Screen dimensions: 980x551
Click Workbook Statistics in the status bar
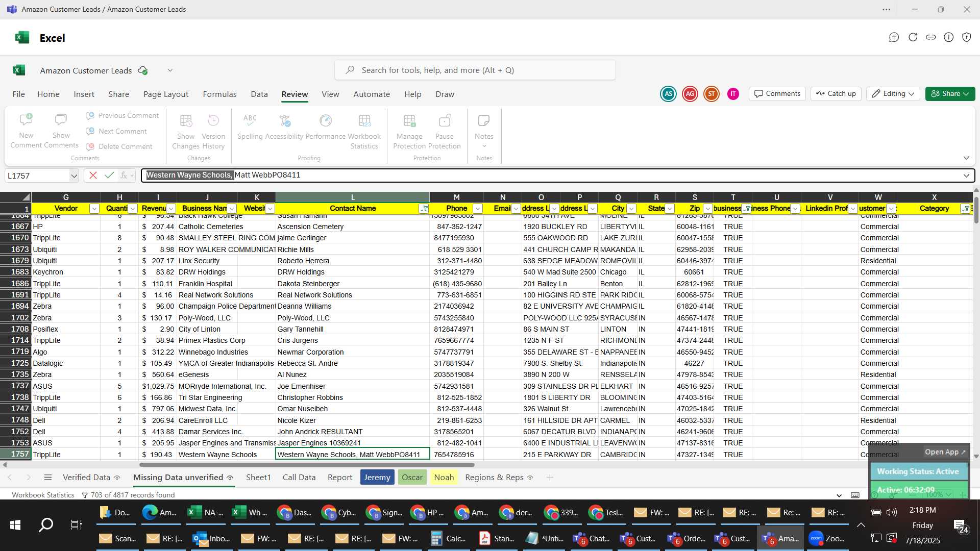[x=43, y=495]
